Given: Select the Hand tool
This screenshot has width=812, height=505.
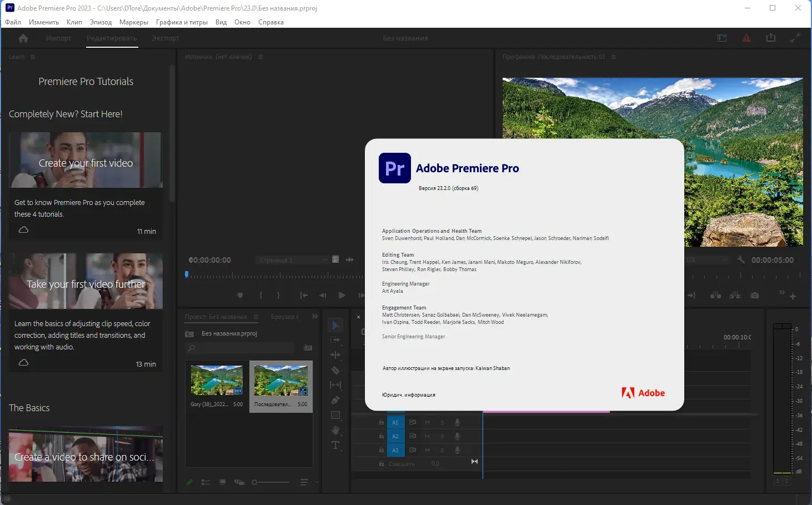Looking at the screenshot, I should point(335,429).
